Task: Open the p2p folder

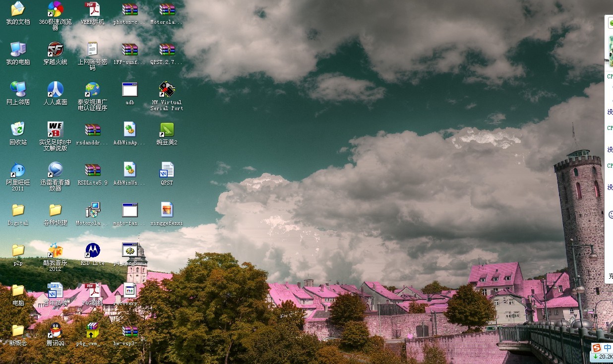Action: [18, 249]
